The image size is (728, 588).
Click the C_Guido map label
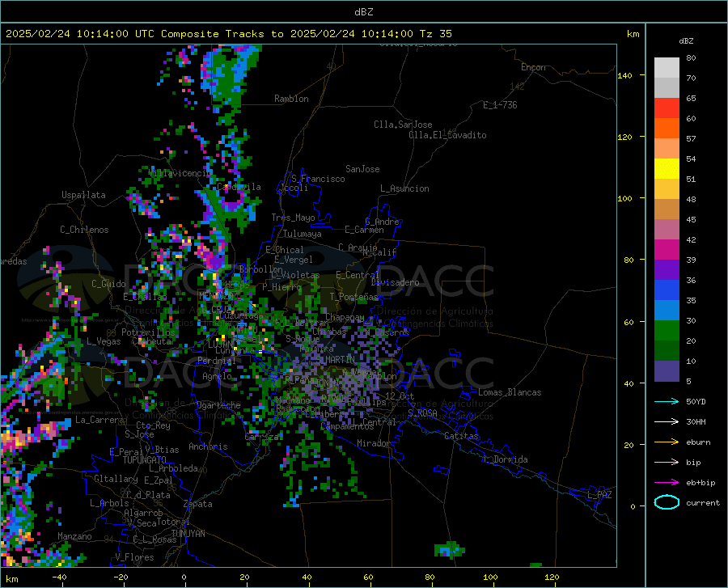click(108, 284)
